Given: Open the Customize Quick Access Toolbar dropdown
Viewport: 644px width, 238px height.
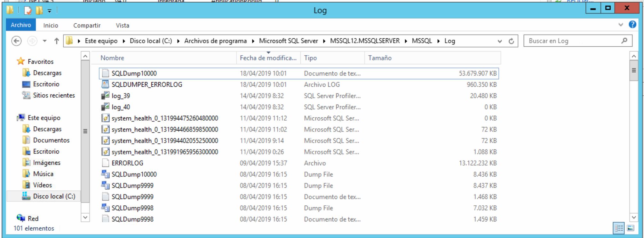Looking at the screenshot, I should click(x=50, y=11).
